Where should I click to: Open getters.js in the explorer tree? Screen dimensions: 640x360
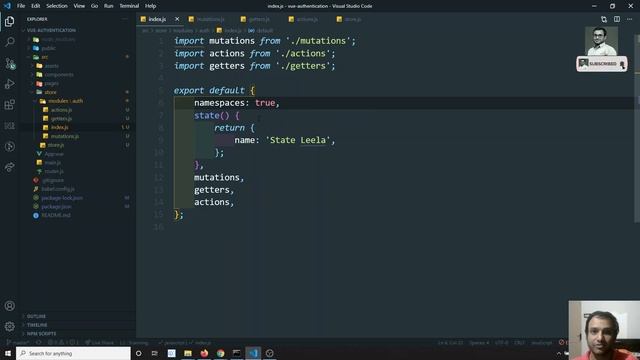pos(61,118)
